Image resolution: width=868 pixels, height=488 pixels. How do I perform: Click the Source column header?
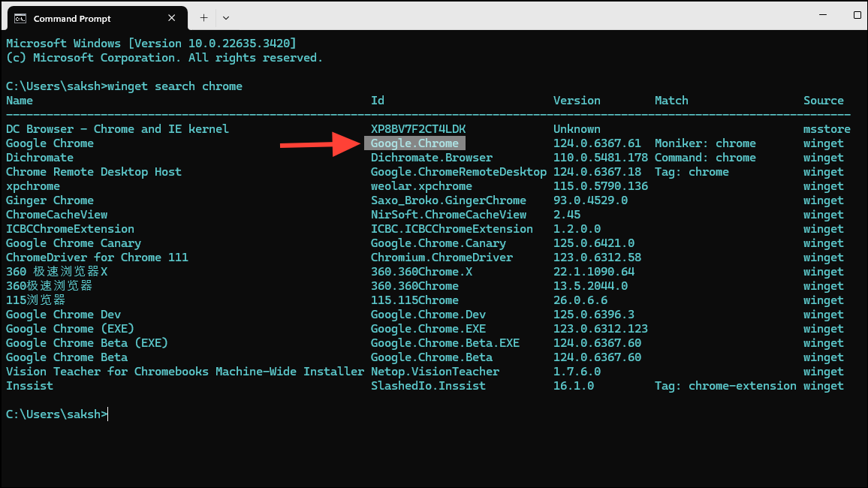click(823, 101)
